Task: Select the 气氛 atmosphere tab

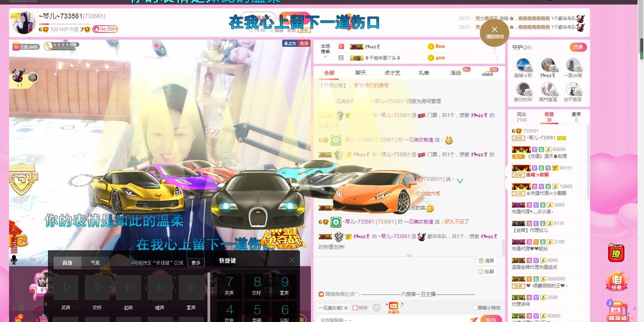Action: pos(95,262)
